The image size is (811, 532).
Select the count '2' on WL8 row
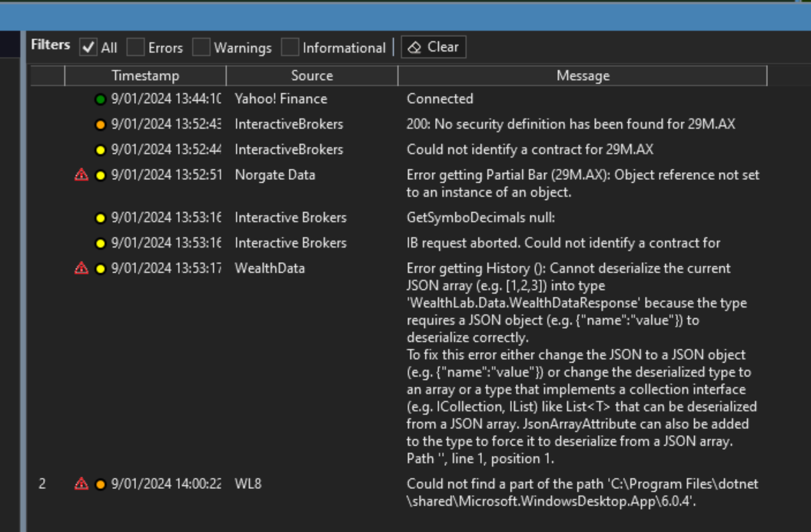pyautogui.click(x=42, y=484)
